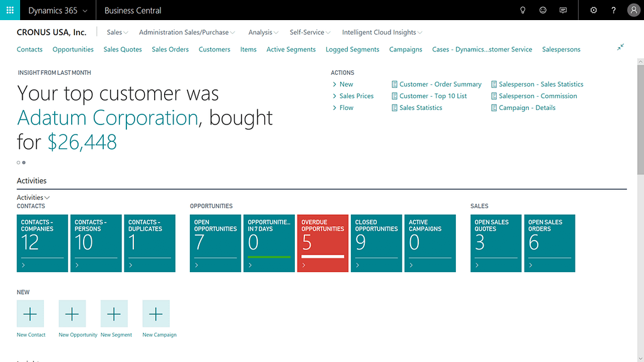644x362 pixels.
Task: Select the first insight carousel dot
Action: [18, 163]
